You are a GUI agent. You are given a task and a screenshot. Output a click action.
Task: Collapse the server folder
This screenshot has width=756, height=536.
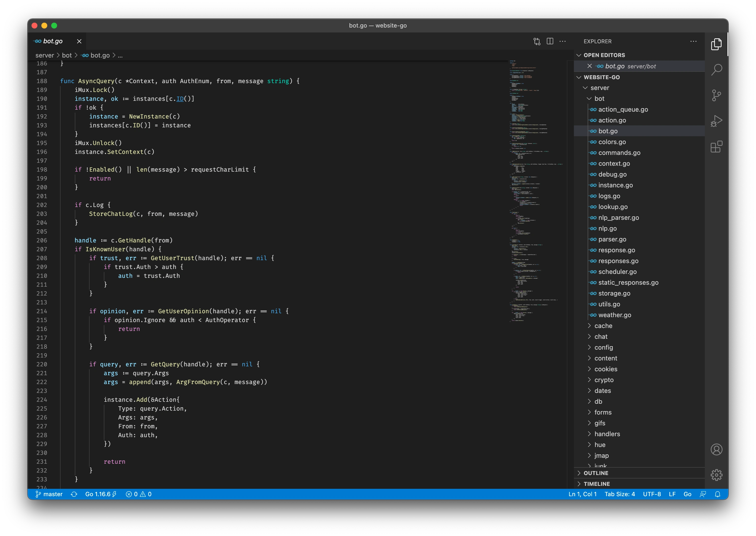pyautogui.click(x=639, y=88)
